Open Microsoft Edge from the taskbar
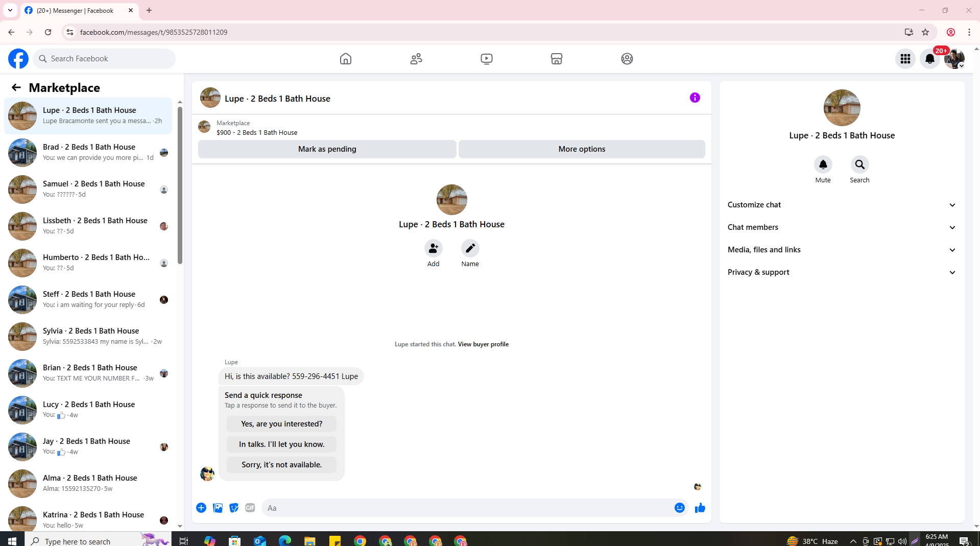 (285, 540)
